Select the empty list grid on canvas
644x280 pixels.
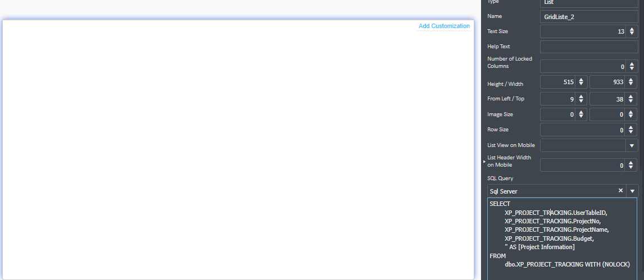(238, 150)
